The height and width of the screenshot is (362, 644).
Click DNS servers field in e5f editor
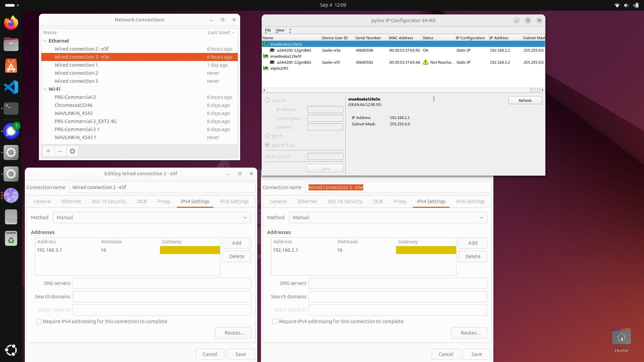point(161,283)
